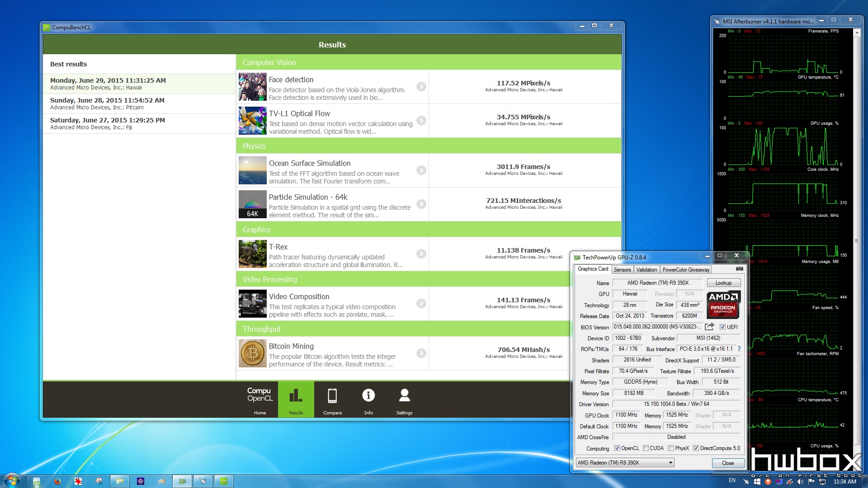Click the volume speaker tray icon
The image size is (868, 488).
click(x=800, y=482)
